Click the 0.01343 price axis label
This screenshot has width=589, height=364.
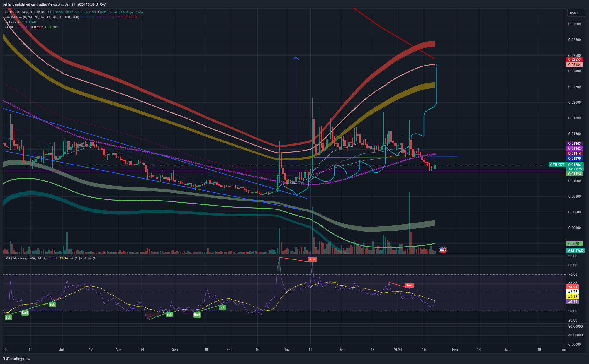(x=575, y=143)
